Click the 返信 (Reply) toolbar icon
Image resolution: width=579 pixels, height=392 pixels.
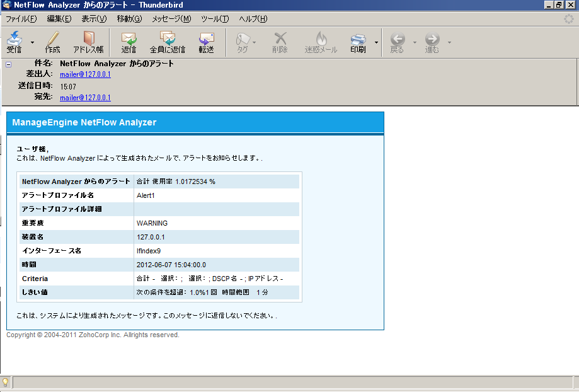[x=129, y=39]
